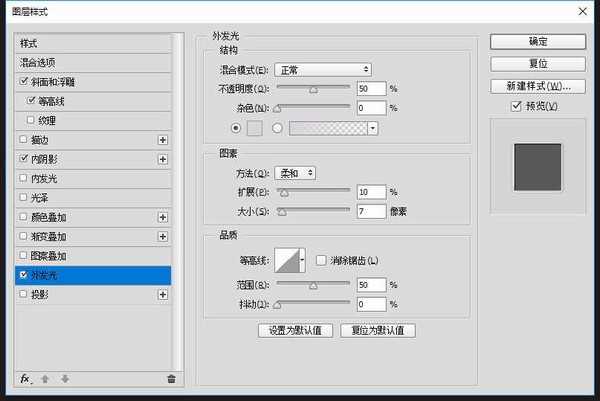
Task: Select the 内发光 effect label
Action: click(44, 179)
